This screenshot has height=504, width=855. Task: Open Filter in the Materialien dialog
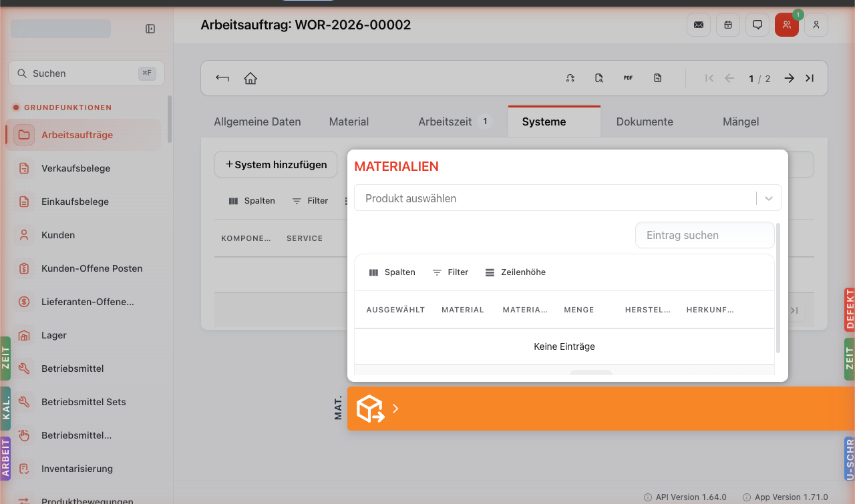point(450,272)
